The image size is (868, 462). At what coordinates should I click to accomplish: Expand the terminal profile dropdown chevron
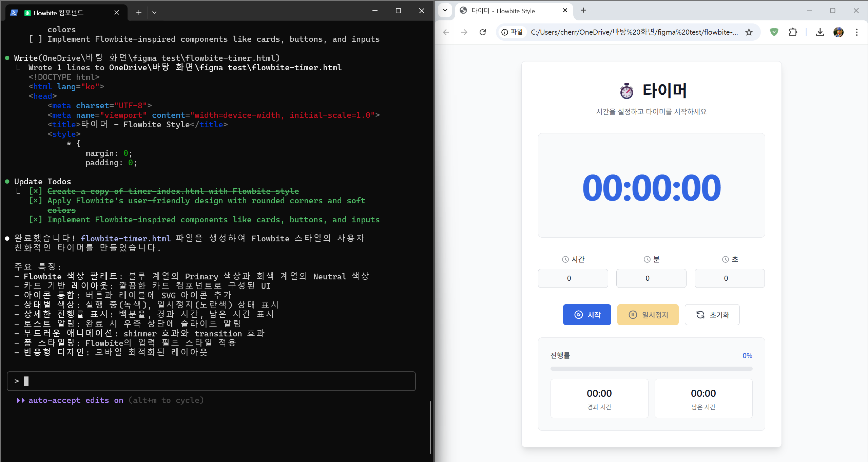point(154,13)
